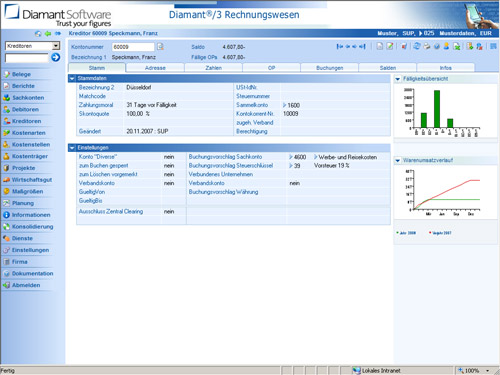Open Kostenarten in the sidebar
Screen dimensions: 500x375
(28, 133)
